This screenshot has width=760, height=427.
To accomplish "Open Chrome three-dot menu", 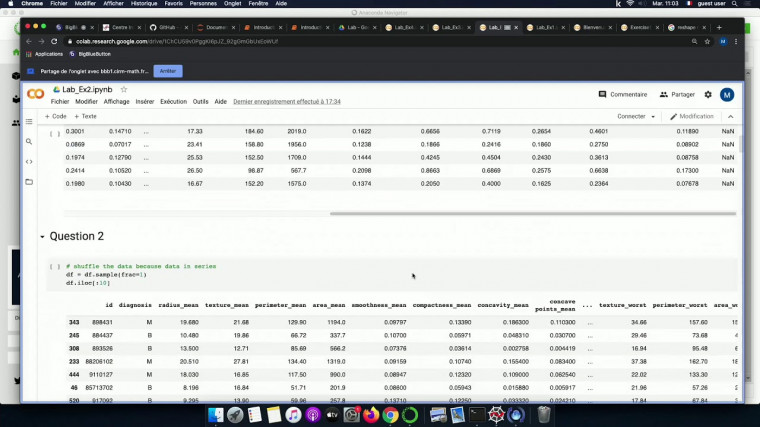I will click(736, 42).
